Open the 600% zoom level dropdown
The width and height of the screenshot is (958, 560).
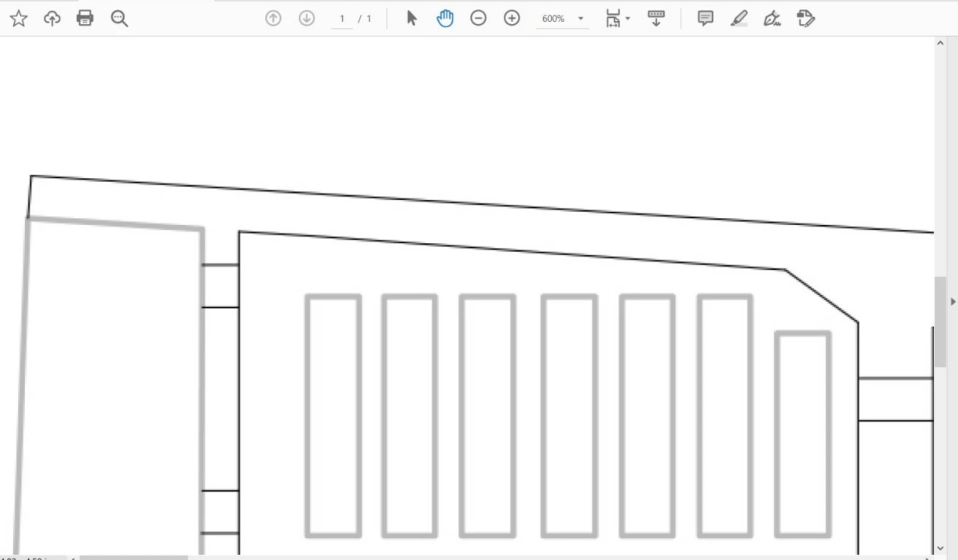[581, 18]
